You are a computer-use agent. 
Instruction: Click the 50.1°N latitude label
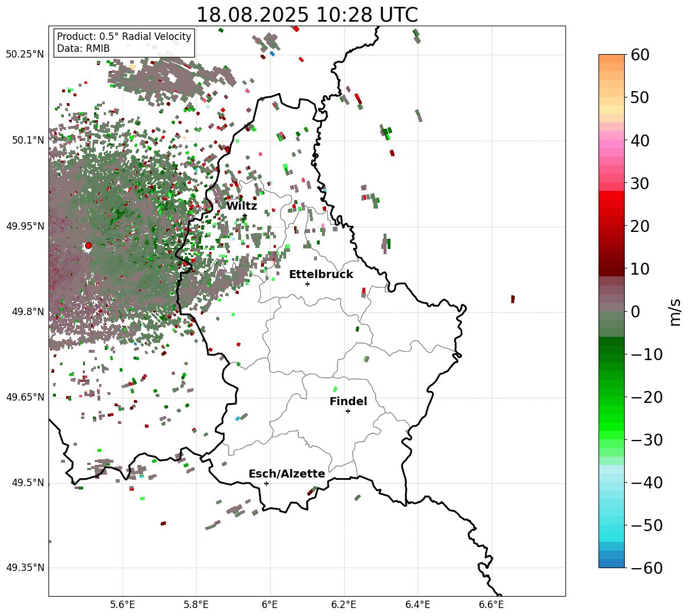click(27, 140)
